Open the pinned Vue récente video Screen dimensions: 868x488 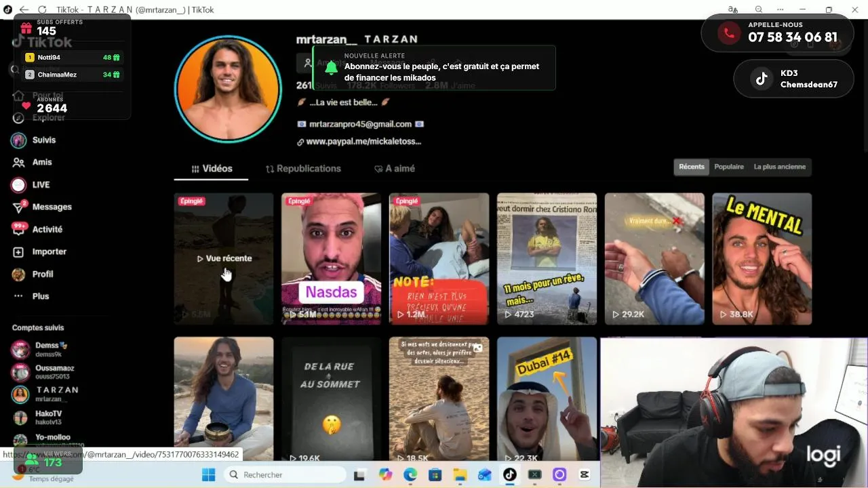pyautogui.click(x=224, y=259)
